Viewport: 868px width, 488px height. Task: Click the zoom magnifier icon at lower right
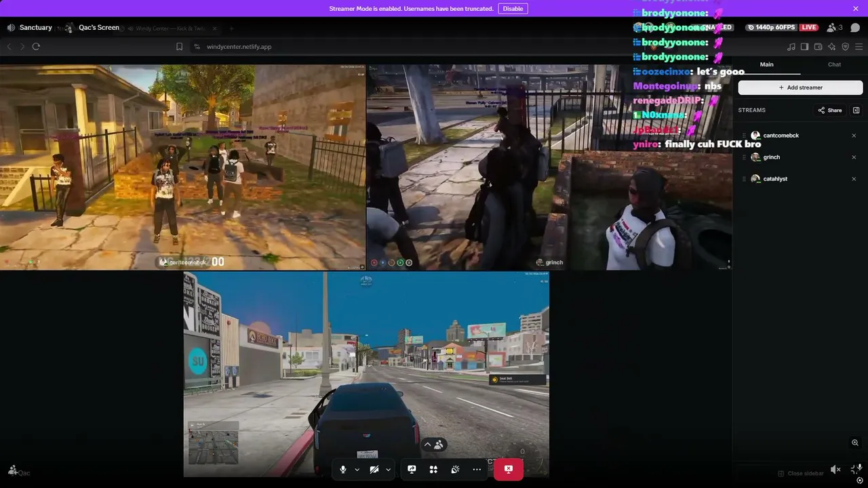[855, 443]
